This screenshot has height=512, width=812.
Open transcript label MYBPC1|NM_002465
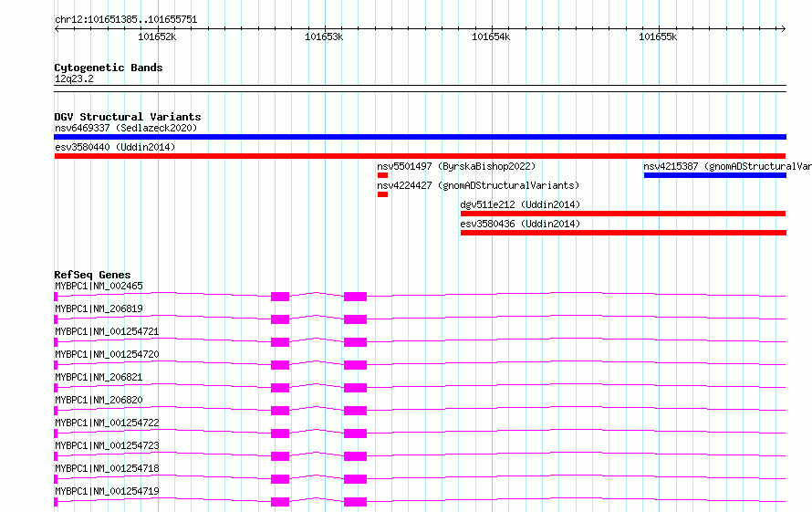(99, 286)
